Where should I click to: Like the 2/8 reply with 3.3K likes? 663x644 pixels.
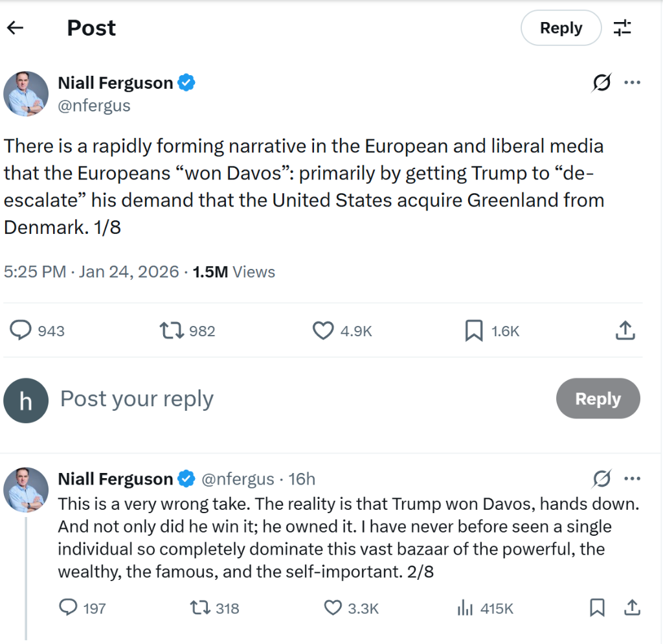point(332,608)
